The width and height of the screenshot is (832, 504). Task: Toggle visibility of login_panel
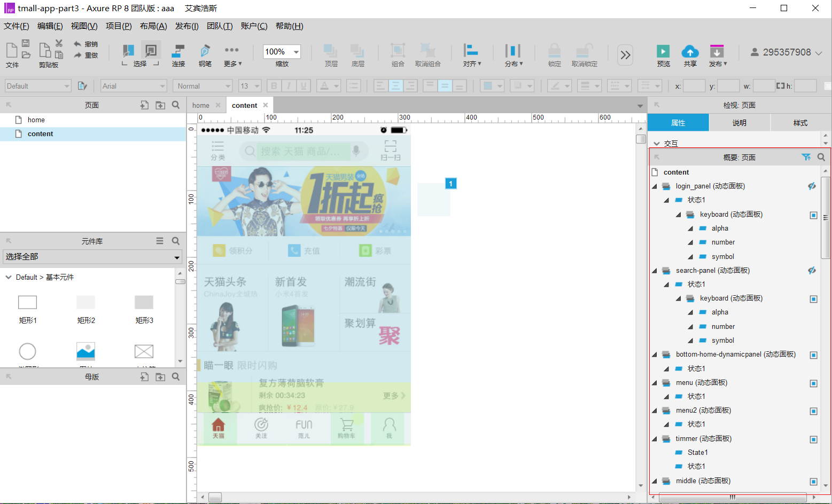point(812,186)
